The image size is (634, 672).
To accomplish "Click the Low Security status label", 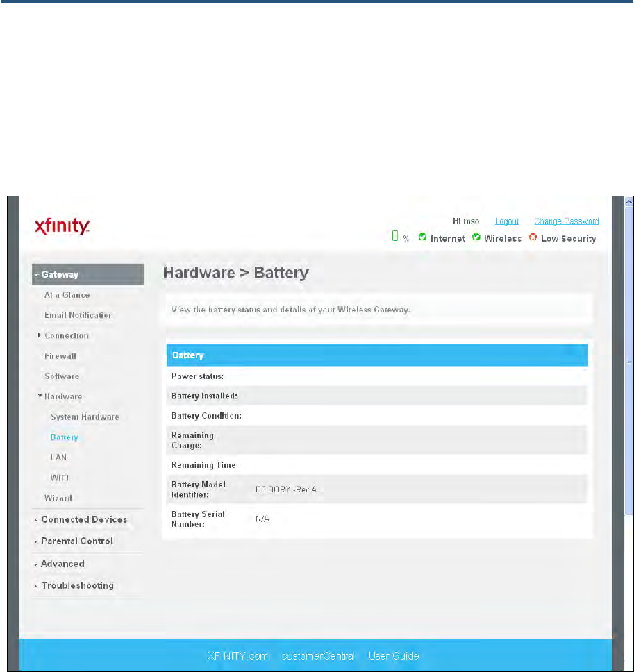I will 569,239.
